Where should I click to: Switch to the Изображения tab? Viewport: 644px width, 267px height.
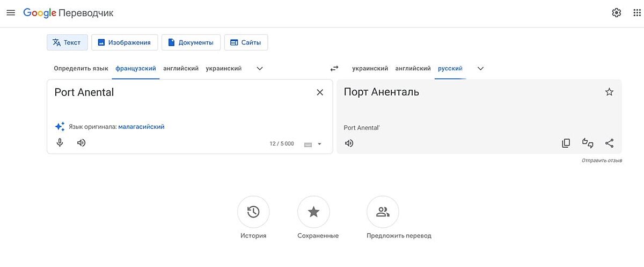125,42
